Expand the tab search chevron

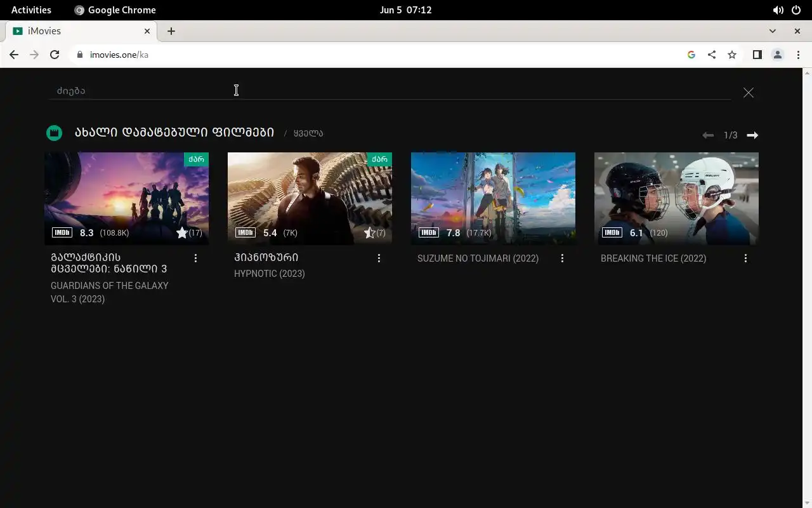point(772,31)
